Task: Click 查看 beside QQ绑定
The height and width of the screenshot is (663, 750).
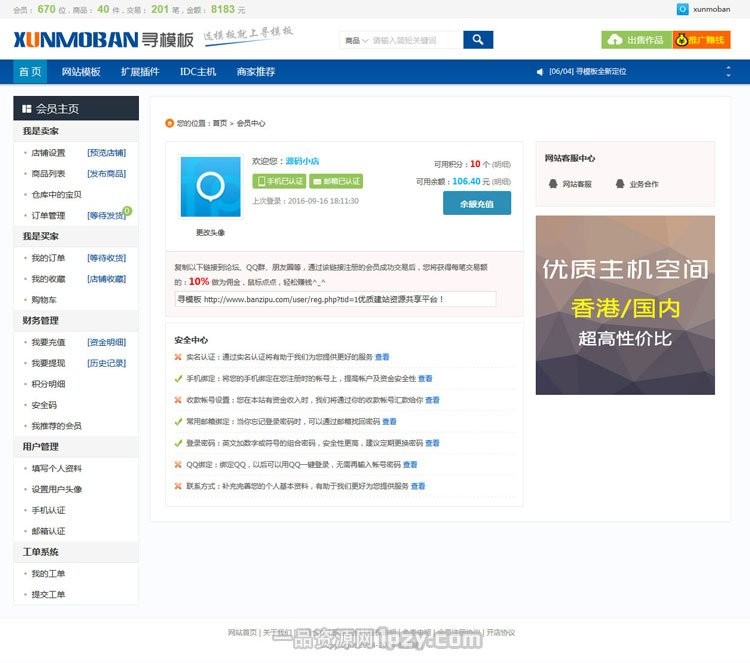Action: tap(410, 464)
